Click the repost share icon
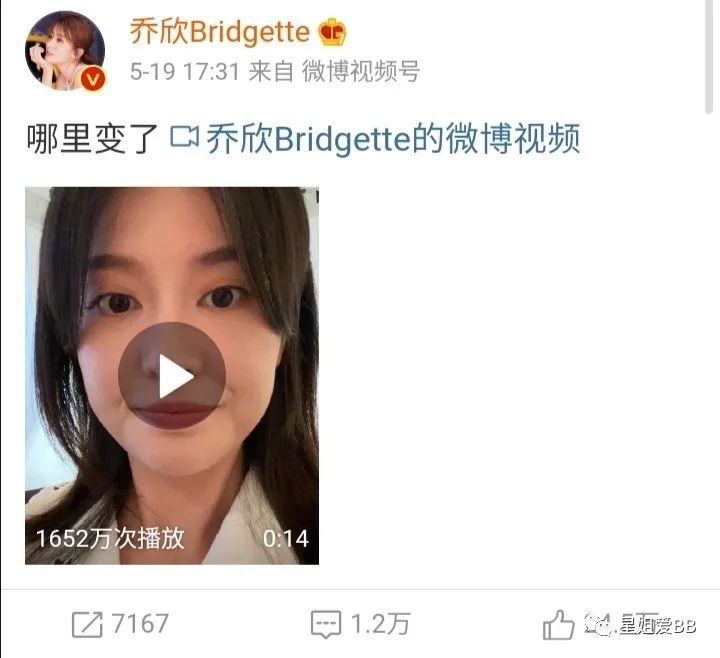 [x=87, y=624]
